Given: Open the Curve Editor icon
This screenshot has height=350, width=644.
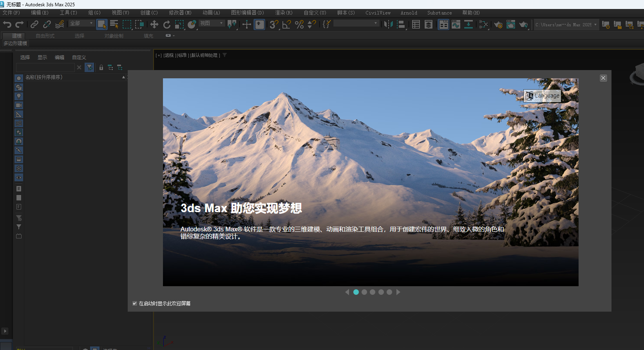Looking at the screenshot, I should pyautogui.click(x=456, y=25).
